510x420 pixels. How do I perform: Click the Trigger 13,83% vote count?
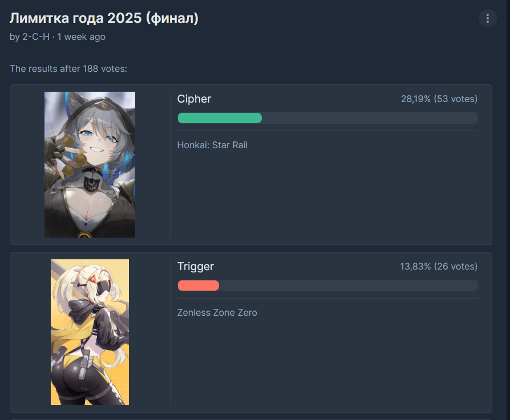(439, 266)
